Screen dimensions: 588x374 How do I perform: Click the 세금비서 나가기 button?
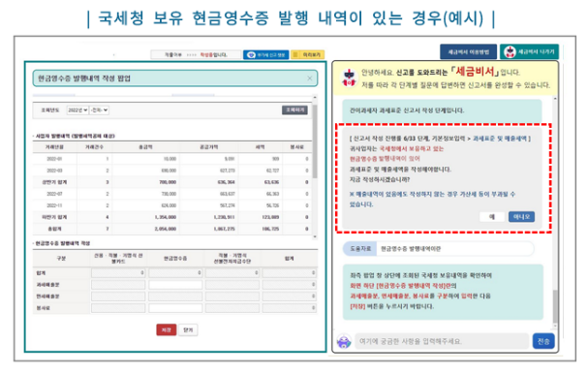(529, 51)
